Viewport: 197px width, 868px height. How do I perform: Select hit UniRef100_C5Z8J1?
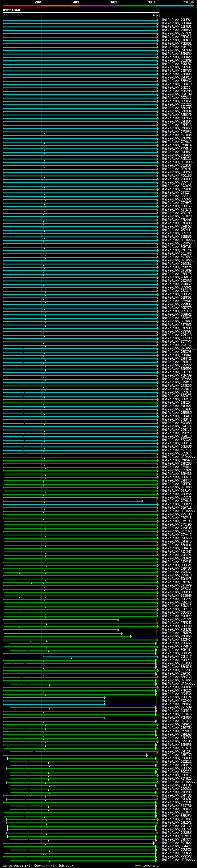[x=177, y=98]
